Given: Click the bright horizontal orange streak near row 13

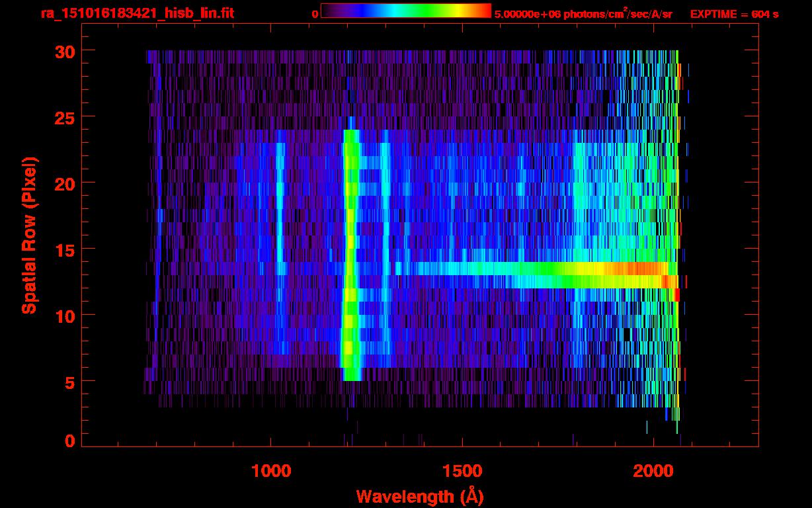Looking at the screenshot, I should point(635,269).
